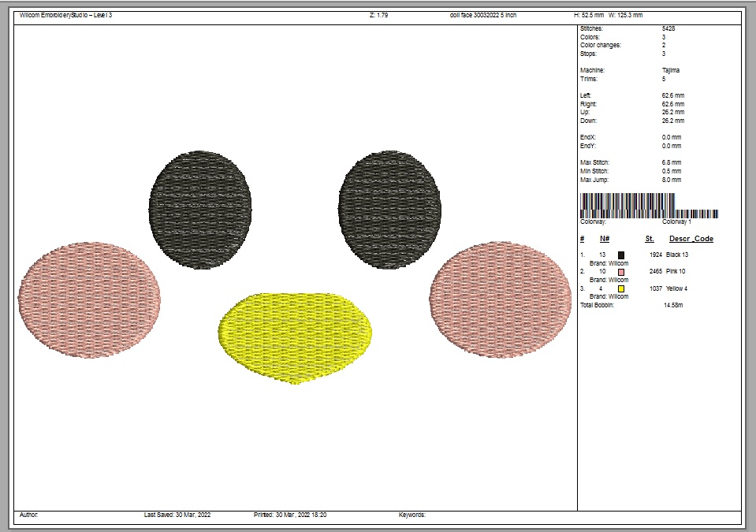Image resolution: width=756 pixels, height=532 pixels.
Task: Click the barcode in the info panel
Action: 649,207
